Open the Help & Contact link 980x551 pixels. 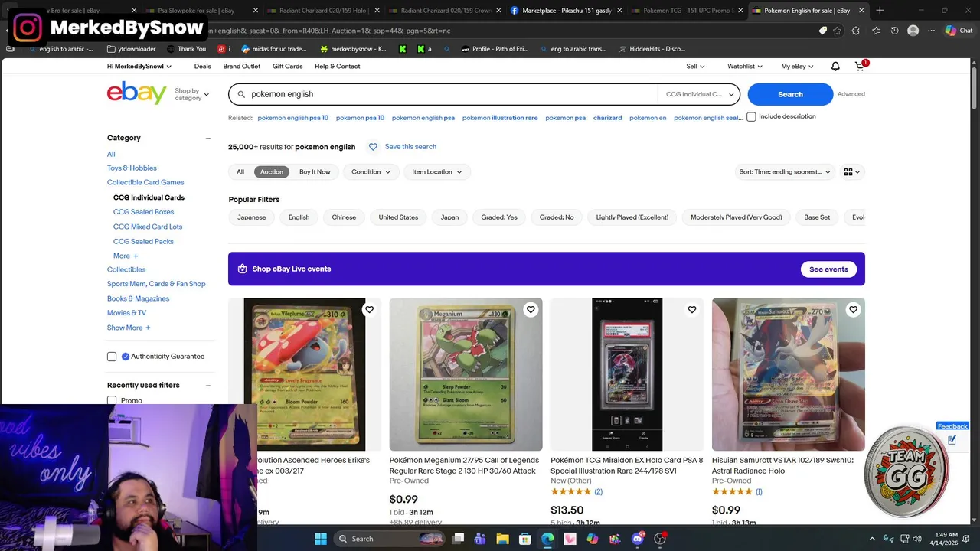pyautogui.click(x=337, y=67)
